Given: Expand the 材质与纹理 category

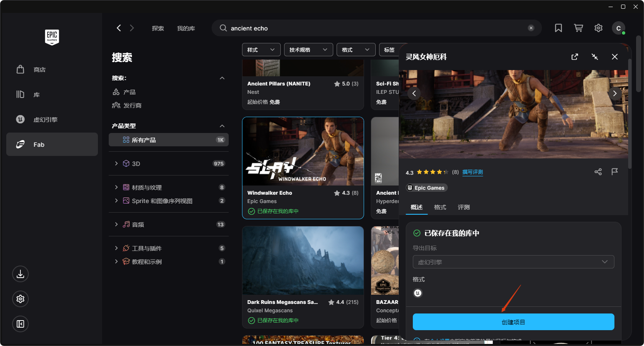Looking at the screenshot, I should point(116,187).
